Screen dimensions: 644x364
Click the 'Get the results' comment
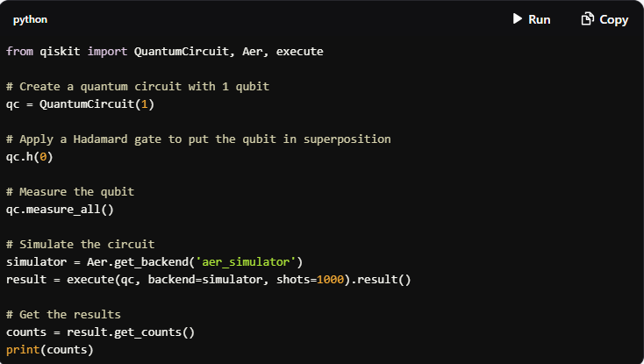point(64,314)
